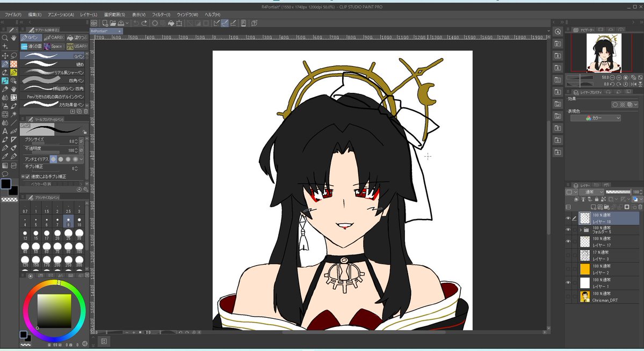
Task: Open blending mode 通常 dropdown
Action: 591,192
